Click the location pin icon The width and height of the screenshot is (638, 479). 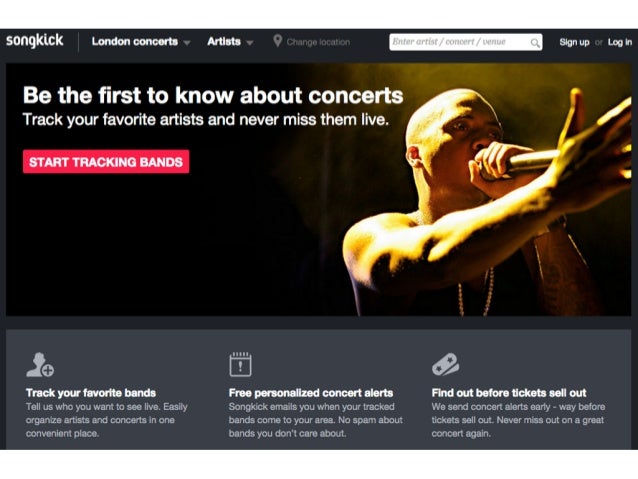[x=277, y=41]
